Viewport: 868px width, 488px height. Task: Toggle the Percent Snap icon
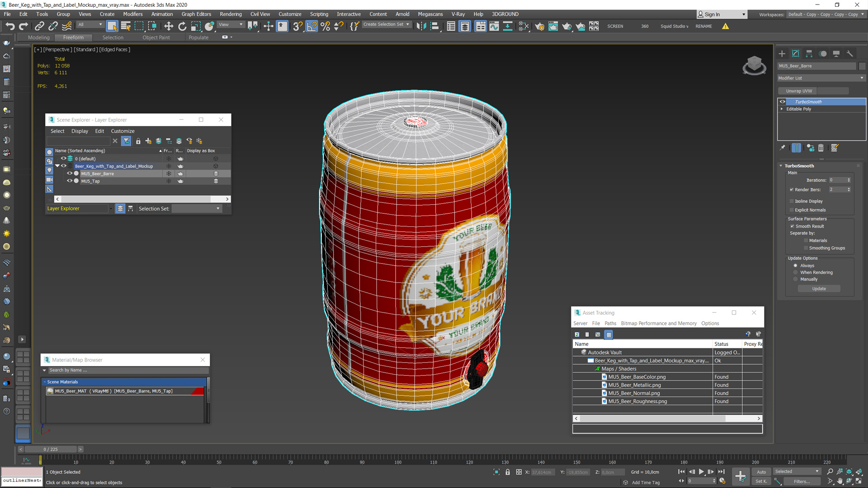coord(325,26)
